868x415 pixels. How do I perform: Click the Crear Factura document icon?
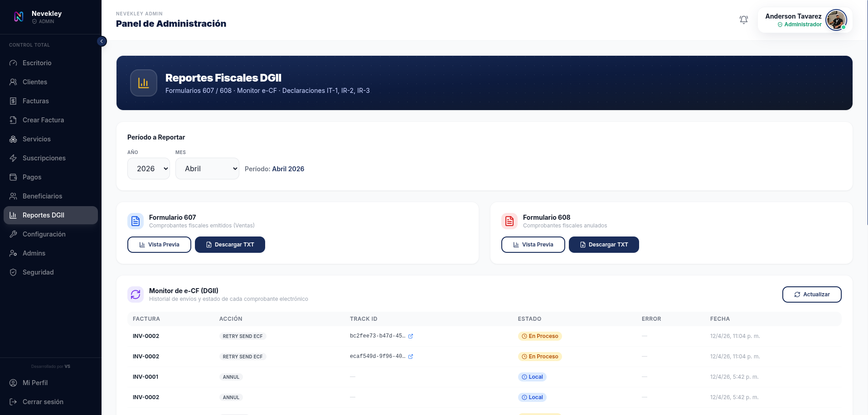[13, 120]
